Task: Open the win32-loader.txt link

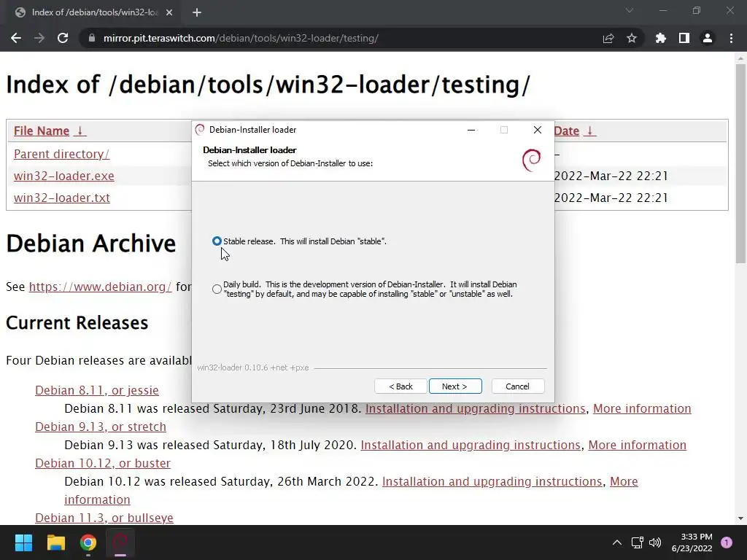Action: pyautogui.click(x=61, y=198)
